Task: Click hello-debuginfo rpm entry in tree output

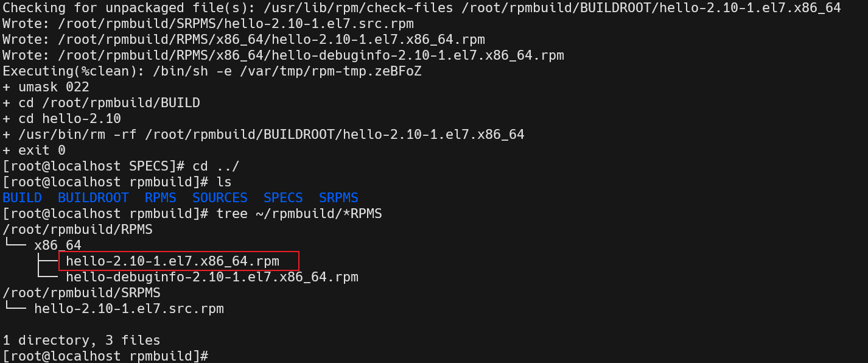Action: tap(212, 277)
